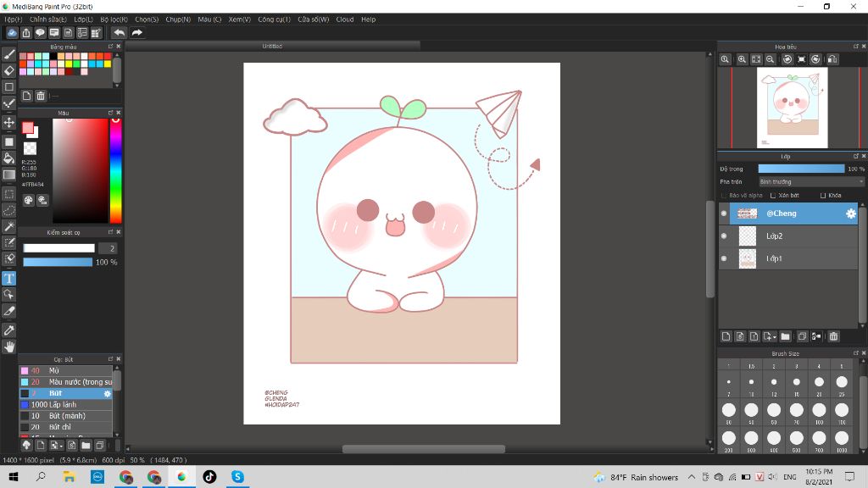Delete layer using layer panel trash icon
The image size is (868, 488).
click(834, 336)
